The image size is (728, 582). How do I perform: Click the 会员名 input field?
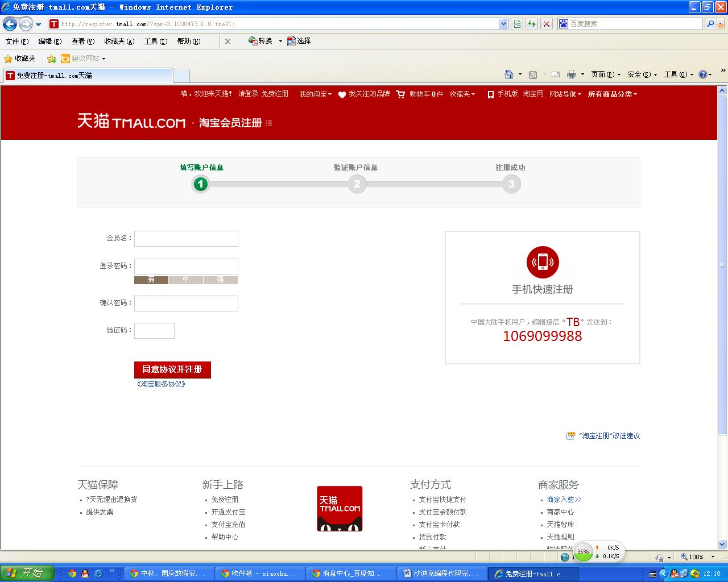[186, 239]
